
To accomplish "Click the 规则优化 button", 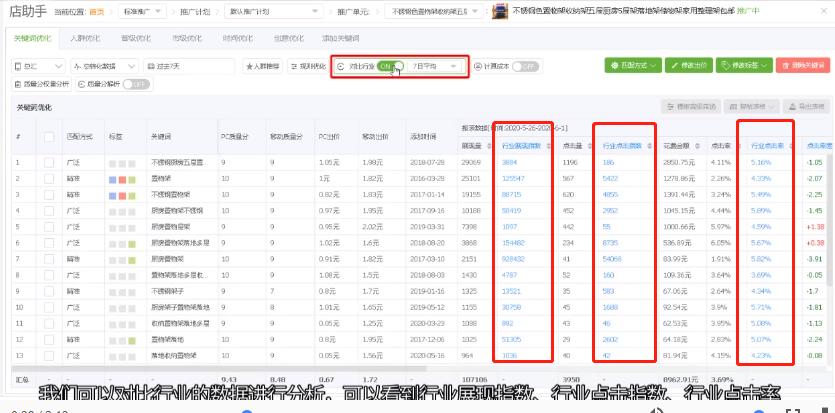I will 307,67.
